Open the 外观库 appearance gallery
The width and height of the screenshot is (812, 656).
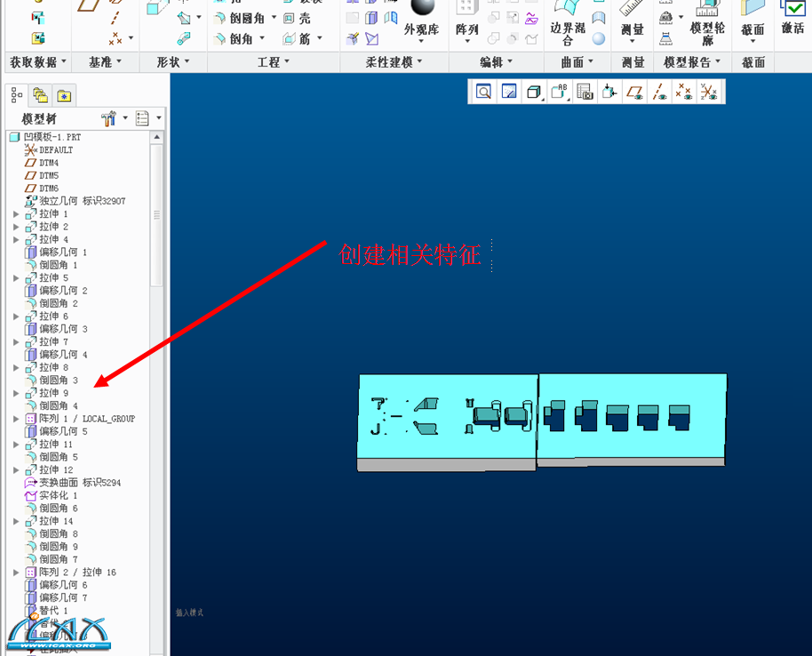click(x=421, y=21)
